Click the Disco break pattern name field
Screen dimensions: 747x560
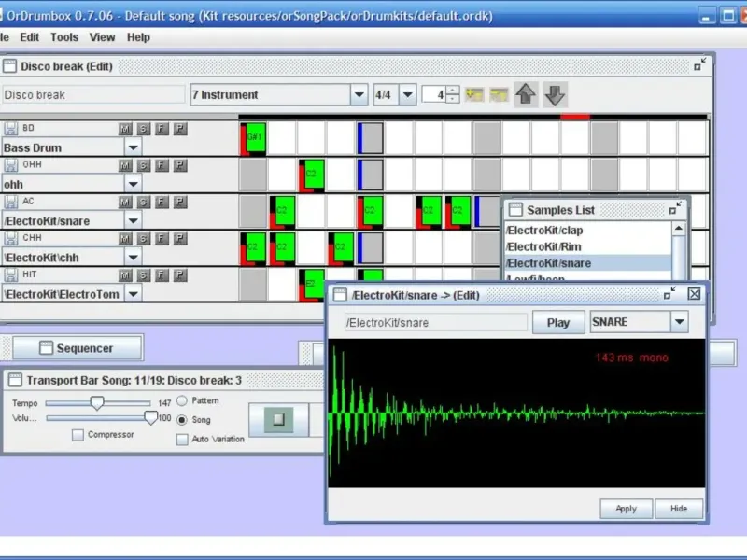pyautogui.click(x=93, y=95)
